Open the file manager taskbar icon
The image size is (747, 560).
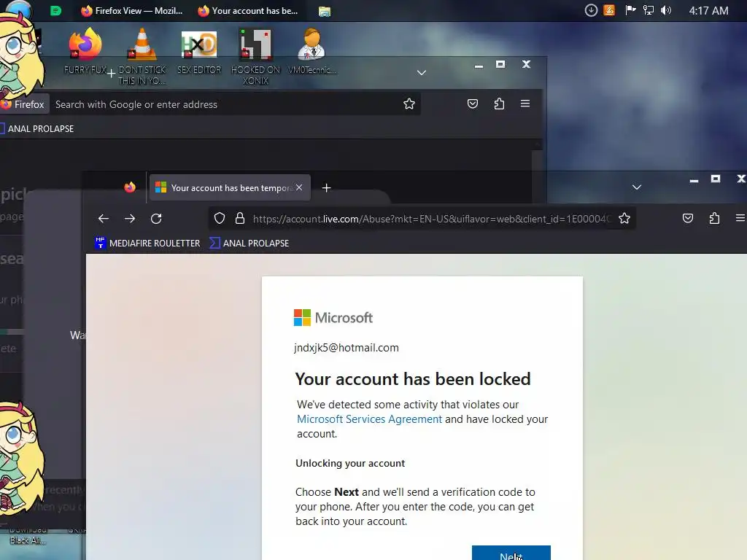pos(325,11)
